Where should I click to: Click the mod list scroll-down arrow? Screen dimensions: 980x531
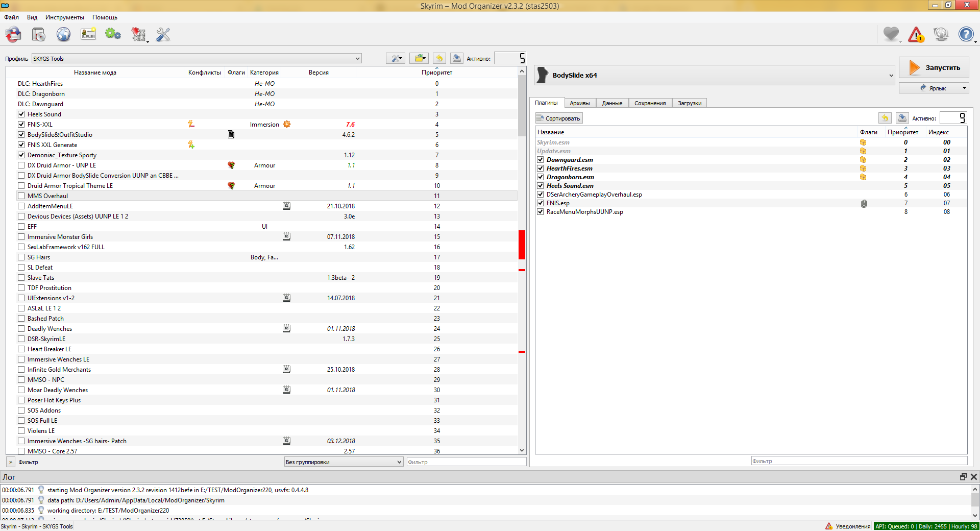[x=522, y=450]
